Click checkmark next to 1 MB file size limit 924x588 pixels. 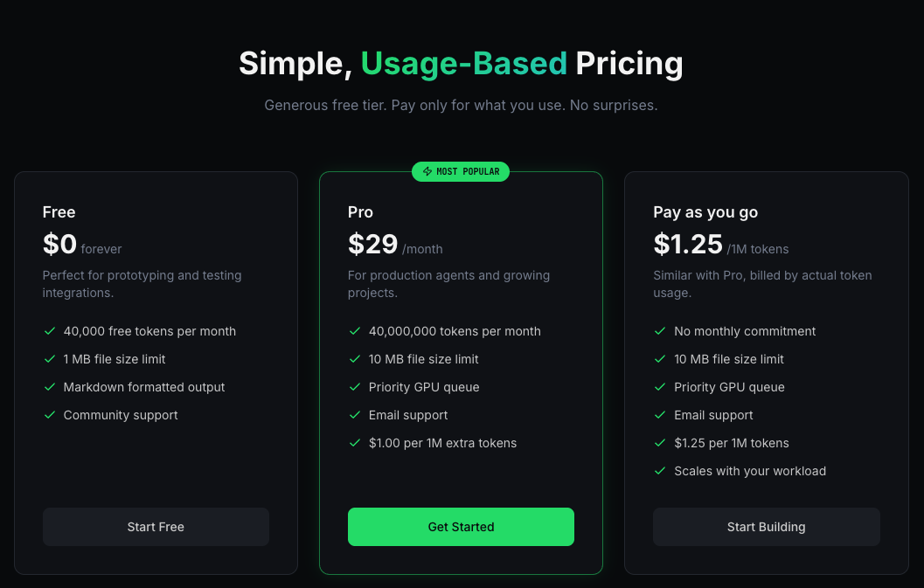pyautogui.click(x=50, y=359)
